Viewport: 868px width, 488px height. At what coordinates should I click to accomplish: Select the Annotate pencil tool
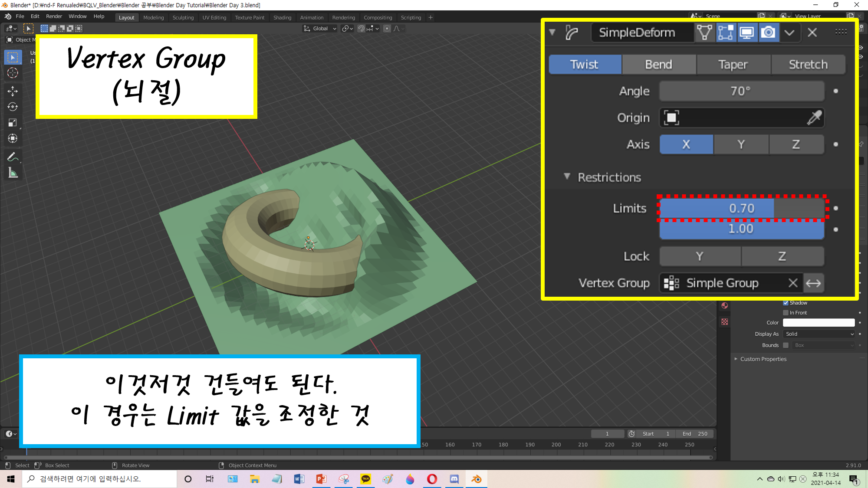click(x=13, y=157)
